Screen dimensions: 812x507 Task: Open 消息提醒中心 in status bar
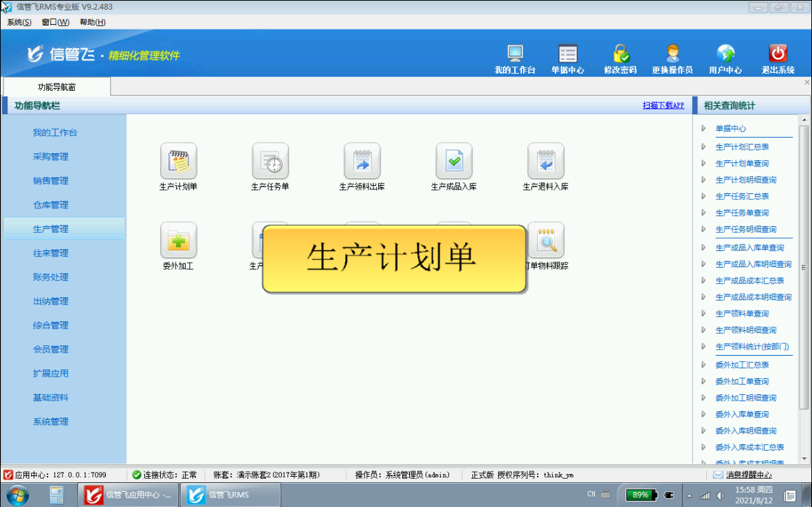[x=748, y=475]
